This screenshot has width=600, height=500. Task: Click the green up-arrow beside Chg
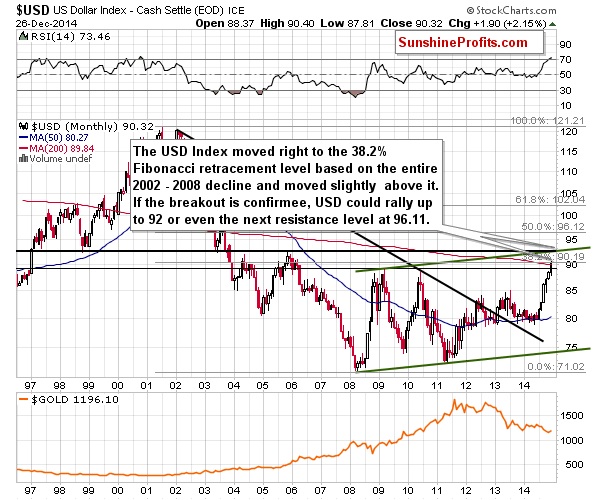click(552, 24)
